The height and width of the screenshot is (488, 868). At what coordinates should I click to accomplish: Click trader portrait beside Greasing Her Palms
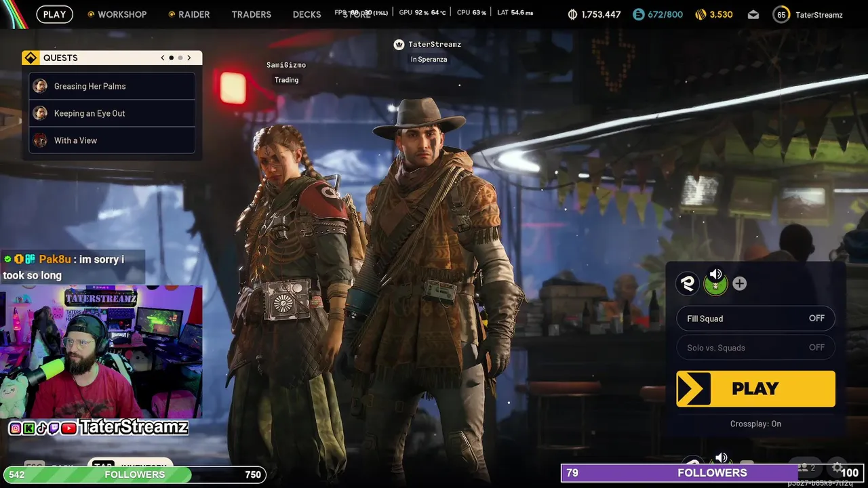click(x=41, y=86)
